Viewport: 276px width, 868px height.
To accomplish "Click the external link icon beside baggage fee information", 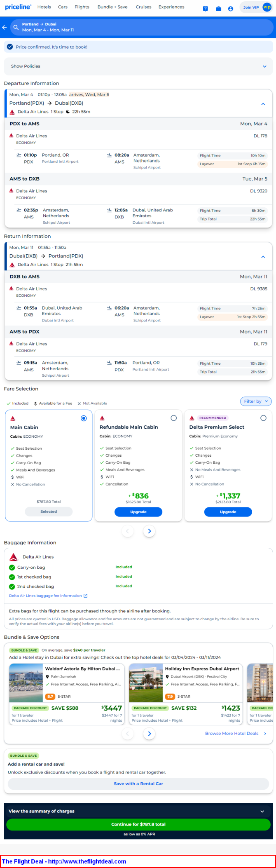I will 86,596.
